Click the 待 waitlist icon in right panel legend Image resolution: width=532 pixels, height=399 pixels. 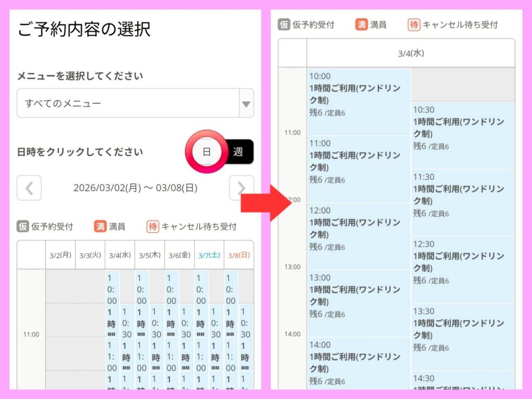[x=414, y=24]
